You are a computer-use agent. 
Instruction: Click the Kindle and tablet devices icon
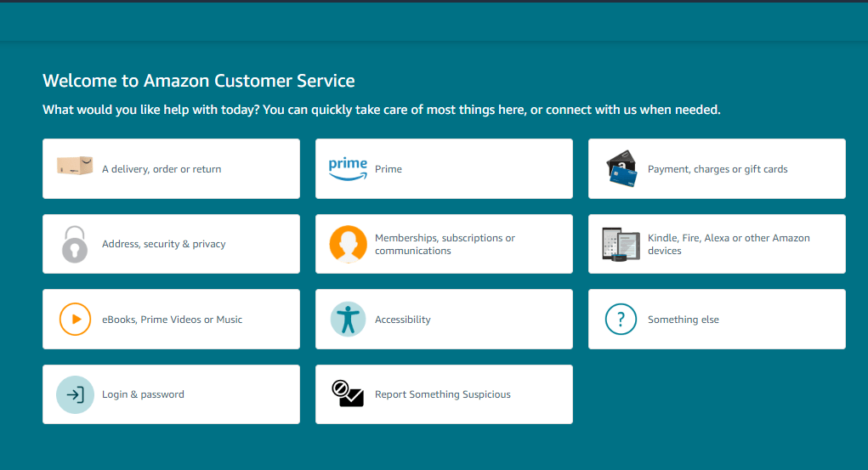[621, 244]
